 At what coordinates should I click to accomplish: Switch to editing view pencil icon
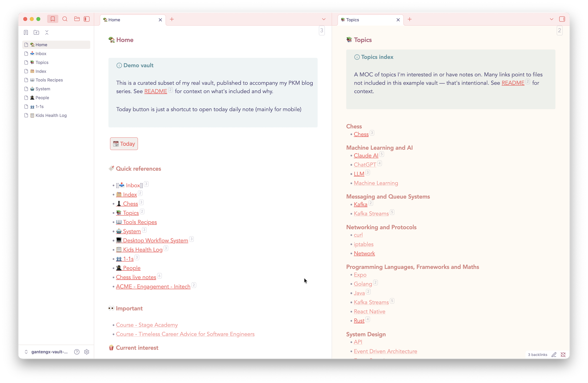click(x=554, y=355)
